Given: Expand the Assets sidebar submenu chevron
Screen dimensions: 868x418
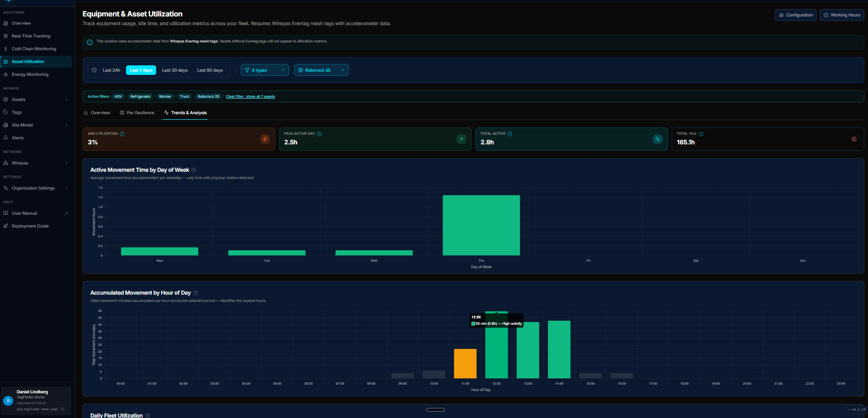Looking at the screenshot, I should pyautogui.click(x=67, y=100).
